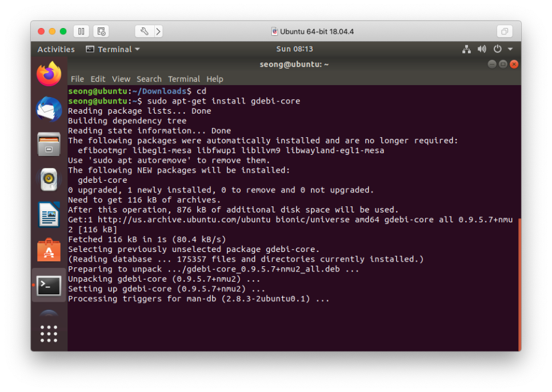This screenshot has width=552, height=392.
Task: Click 'Setting up gdebi-core' line
Action: click(166, 289)
